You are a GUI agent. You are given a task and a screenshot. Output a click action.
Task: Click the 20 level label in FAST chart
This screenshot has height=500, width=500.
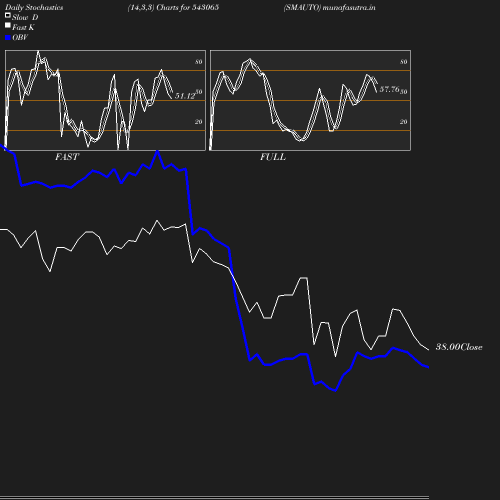click(199, 122)
